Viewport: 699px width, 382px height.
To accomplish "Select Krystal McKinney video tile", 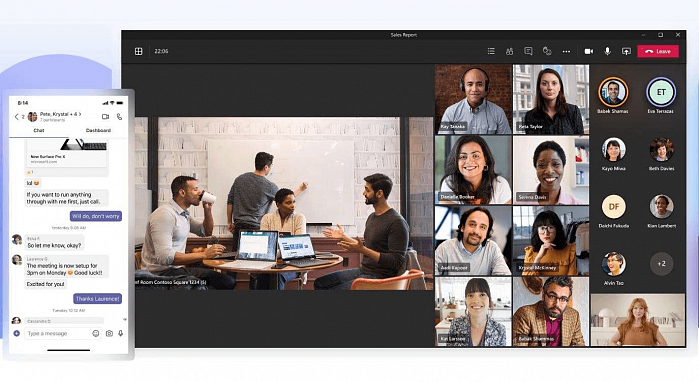I will click(x=551, y=241).
